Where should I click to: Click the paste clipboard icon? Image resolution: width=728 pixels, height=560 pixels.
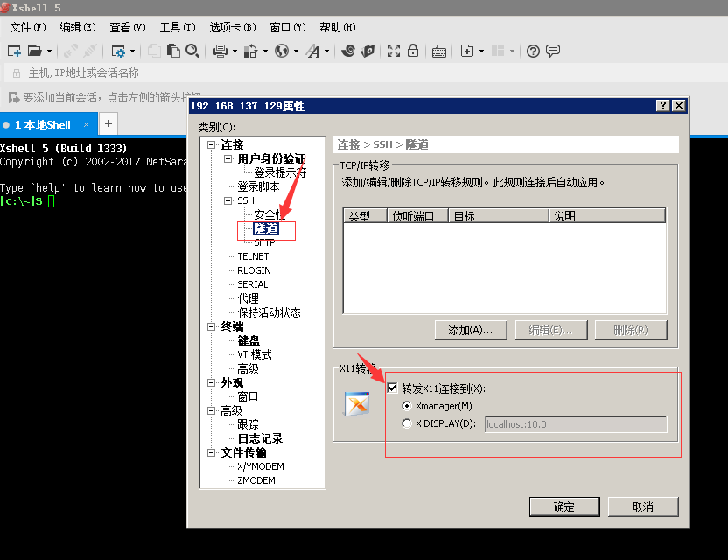(173, 51)
